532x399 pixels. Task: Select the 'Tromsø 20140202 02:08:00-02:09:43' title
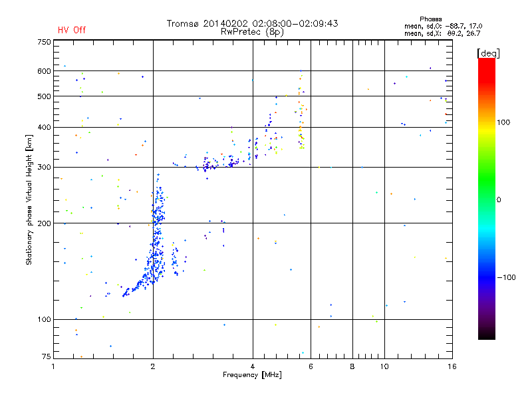pyautogui.click(x=252, y=23)
